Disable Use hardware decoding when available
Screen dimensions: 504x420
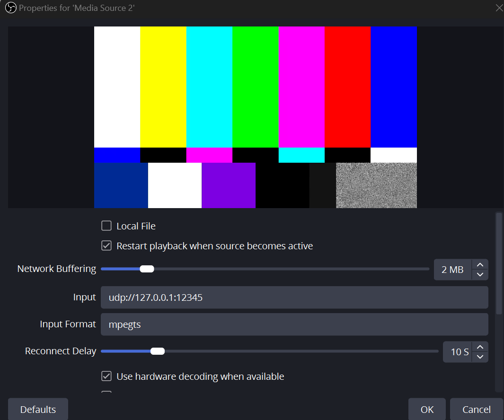pyautogui.click(x=106, y=376)
